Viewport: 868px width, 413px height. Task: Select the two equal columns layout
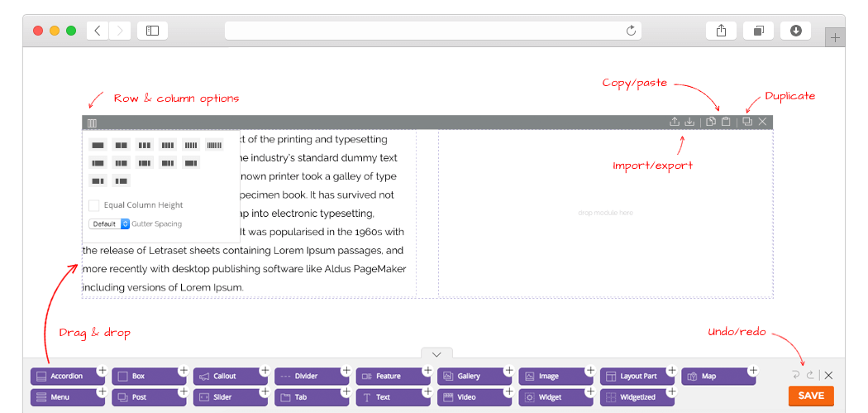point(122,145)
